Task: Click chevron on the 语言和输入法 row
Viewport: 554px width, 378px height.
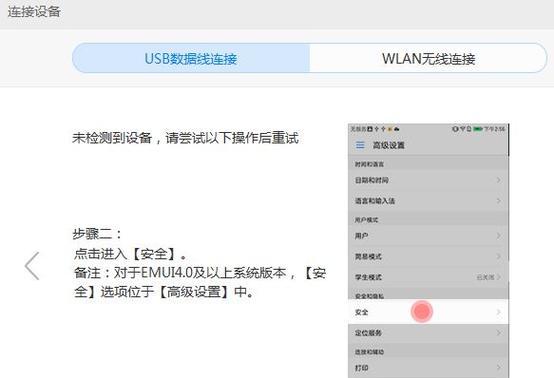Action: click(x=499, y=201)
